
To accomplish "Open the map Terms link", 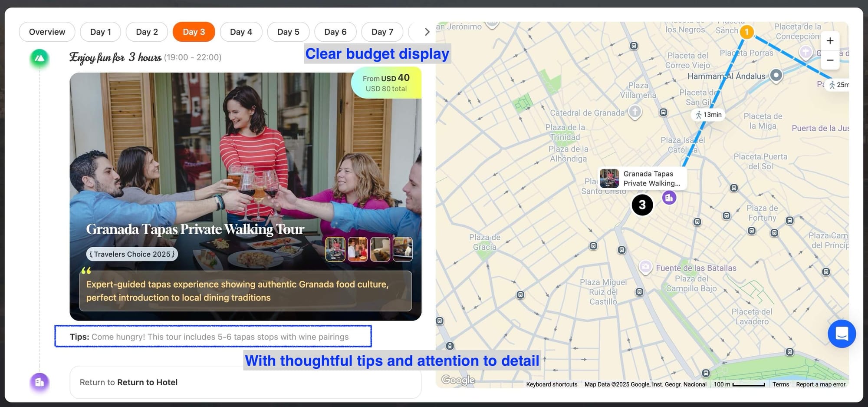I will tap(780, 384).
